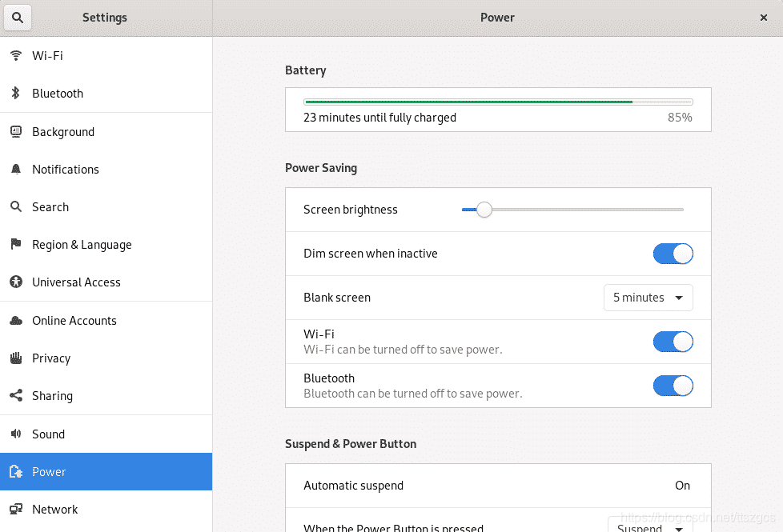Go to Bluetooth settings panel
Viewport: 783px width, 532px height.
coord(106,94)
